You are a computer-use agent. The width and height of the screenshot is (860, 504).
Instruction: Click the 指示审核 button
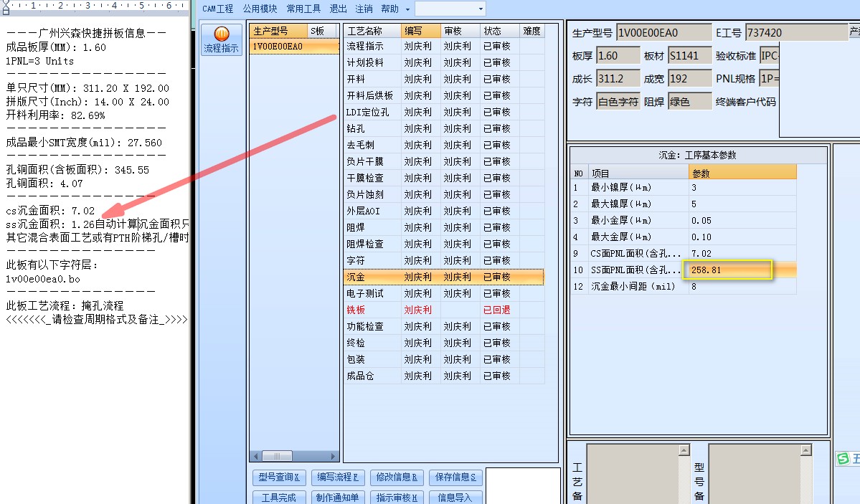click(397, 497)
